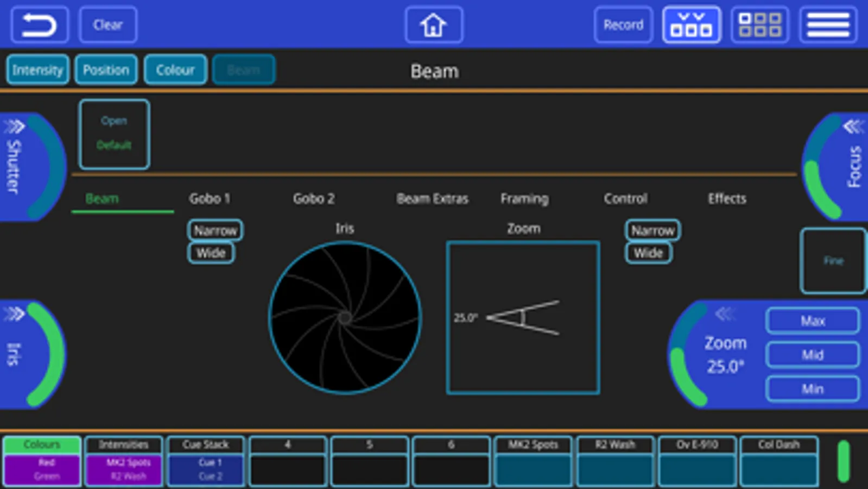This screenshot has width=868, height=489.
Task: Click the Clear button
Action: point(108,25)
